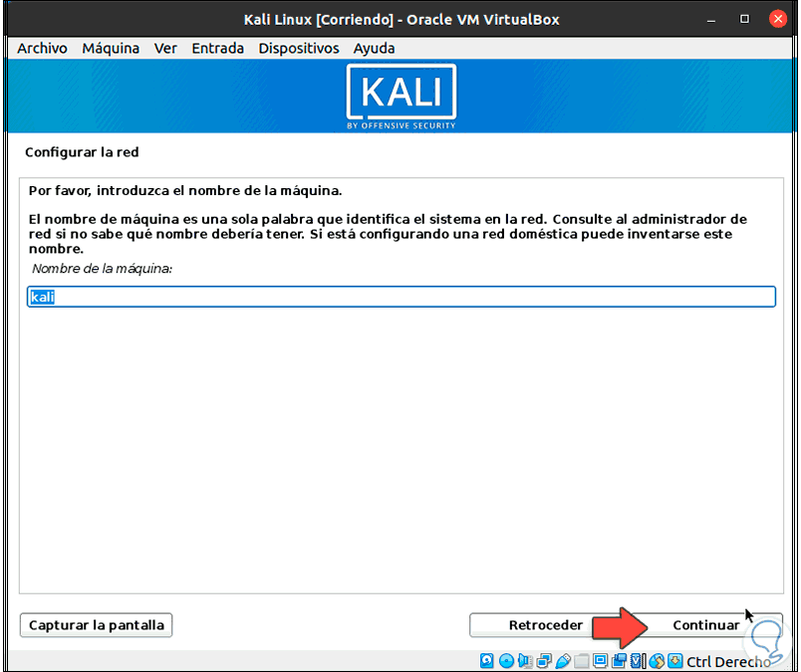Click the mouse integration status icon
The height and width of the screenshot is (672, 801).
(657, 661)
